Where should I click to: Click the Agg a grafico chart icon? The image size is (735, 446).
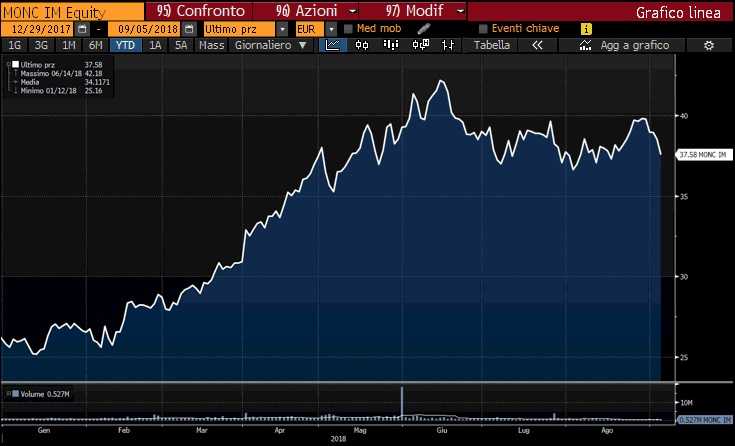tap(585, 45)
